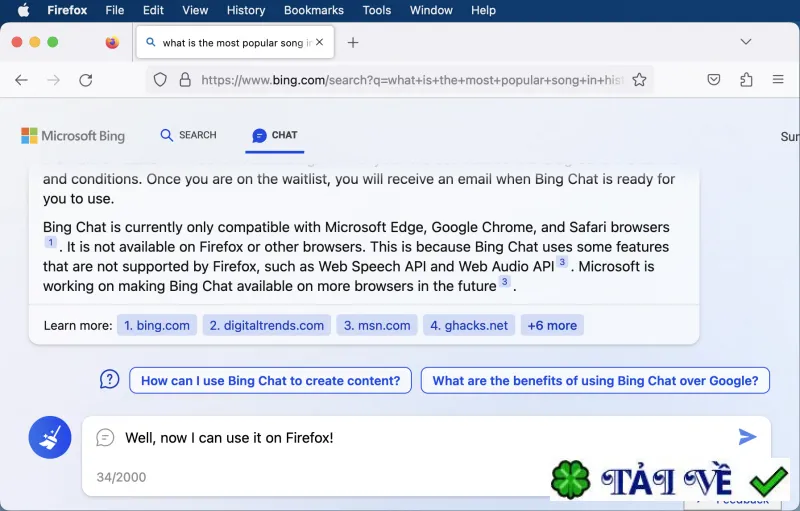
Task: Open the '2. digitaltrends.com' source link
Action: [x=266, y=325]
